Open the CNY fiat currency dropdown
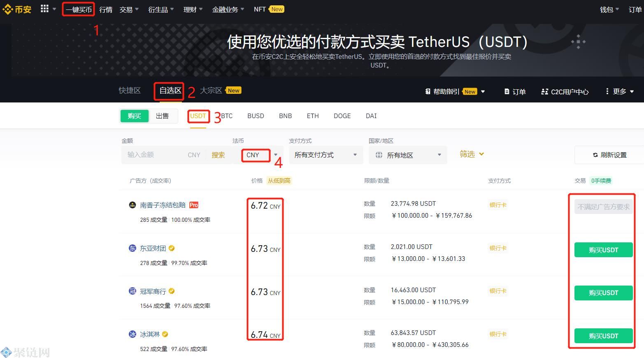This screenshot has width=644, height=358. pyautogui.click(x=258, y=155)
